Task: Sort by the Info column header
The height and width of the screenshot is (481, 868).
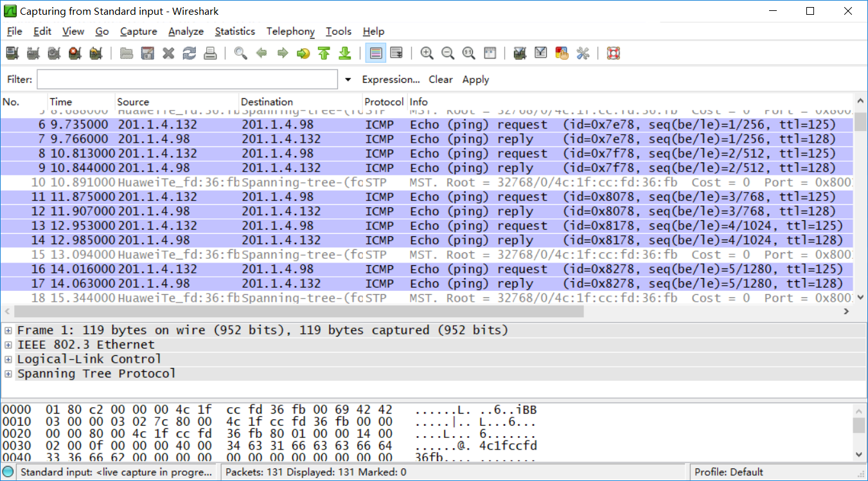Action: pyautogui.click(x=630, y=101)
